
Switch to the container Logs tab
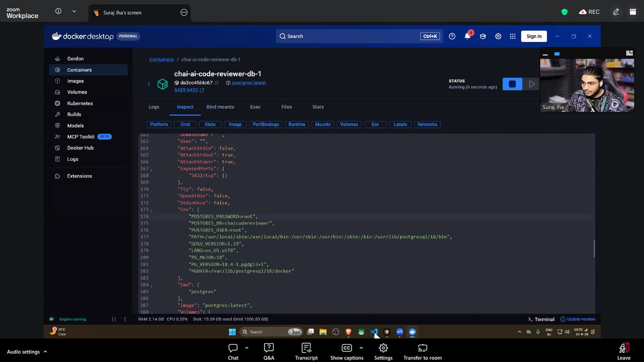[154, 107]
